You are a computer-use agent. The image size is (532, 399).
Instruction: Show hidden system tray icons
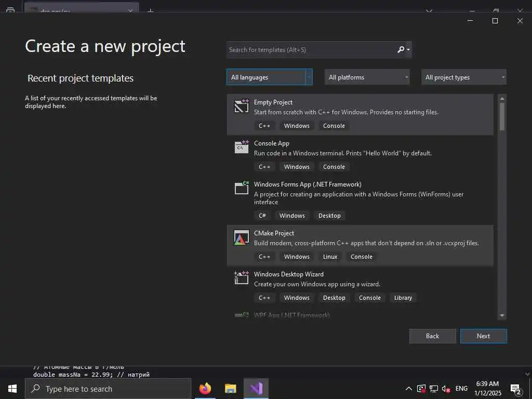click(409, 389)
